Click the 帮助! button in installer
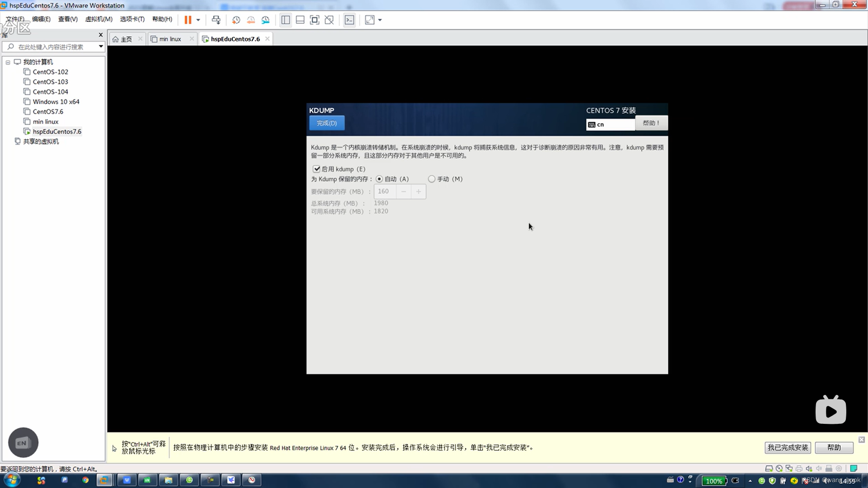Screen dimensions: 868x488 [x=651, y=123]
